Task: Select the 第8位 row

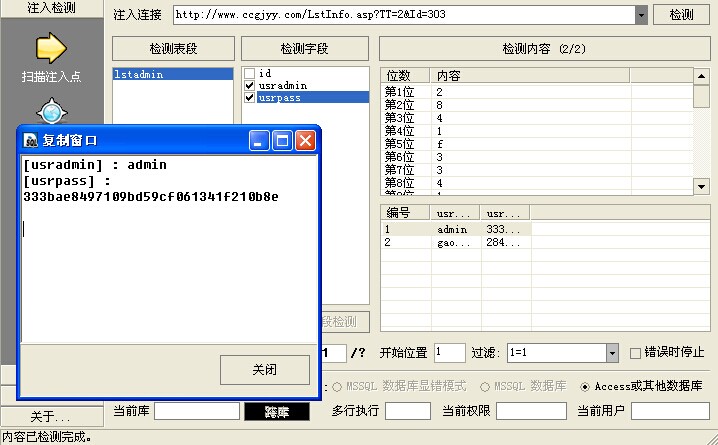Action: [x=537, y=183]
